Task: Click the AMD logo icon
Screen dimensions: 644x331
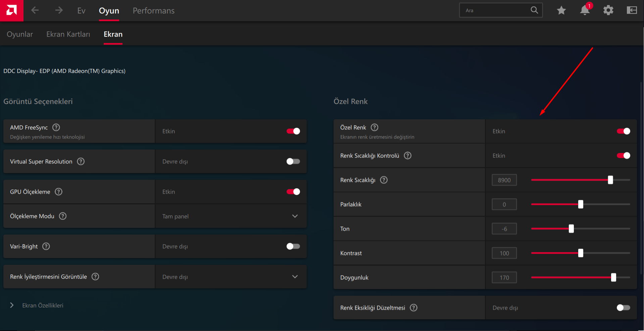Action: tap(12, 10)
